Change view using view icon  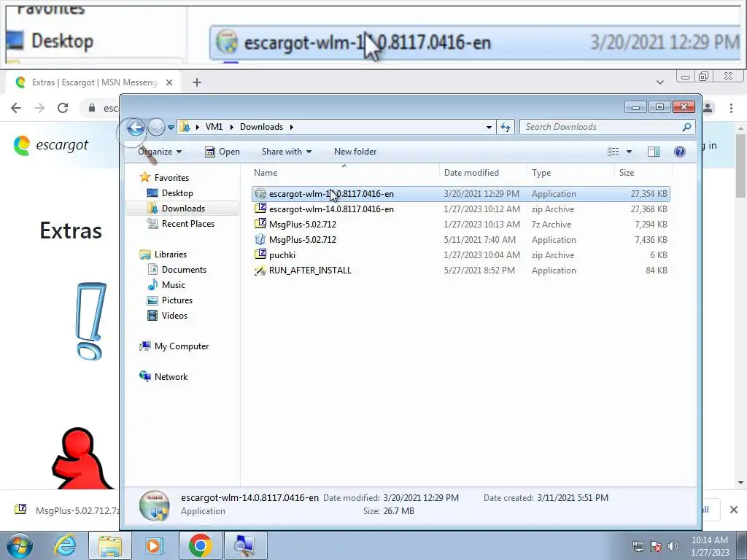click(x=613, y=152)
